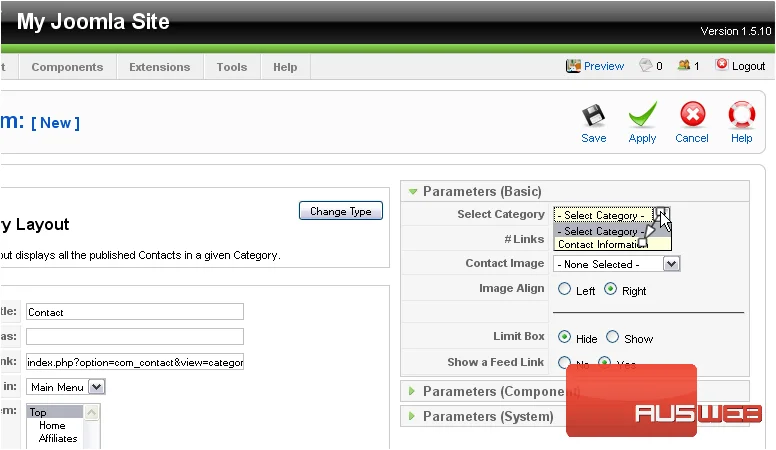The height and width of the screenshot is (450, 776).
Task: Select the Right image align radio
Action: click(610, 289)
